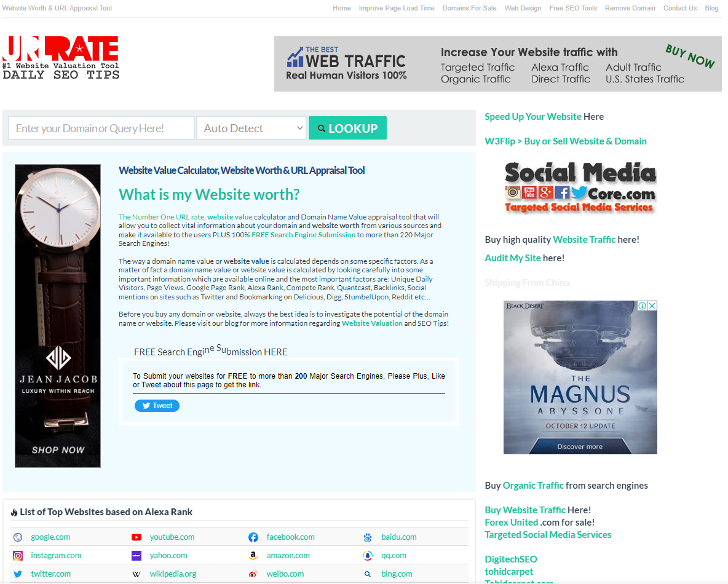Screen dimensions: 728x584
Task: Open Free SEO Tools menu item
Action: (x=573, y=8)
